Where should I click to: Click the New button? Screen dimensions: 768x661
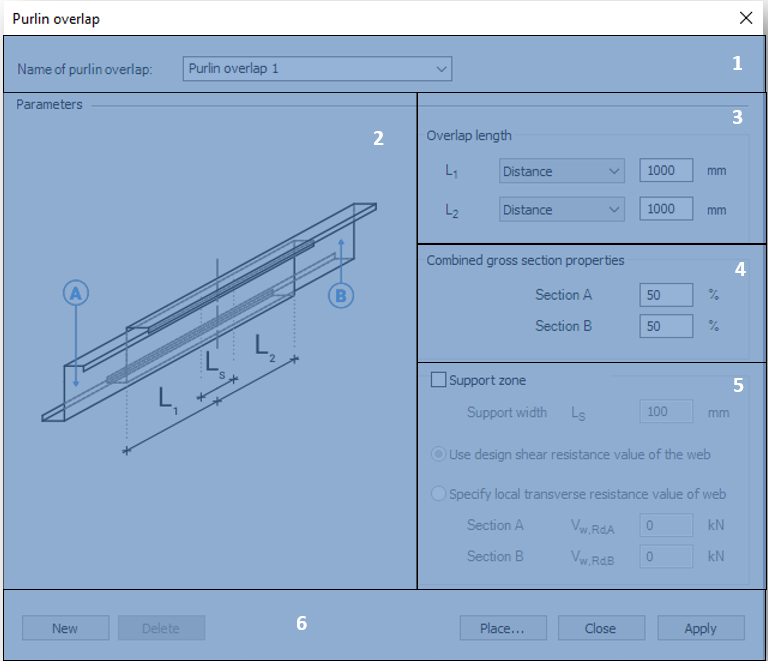(65, 628)
